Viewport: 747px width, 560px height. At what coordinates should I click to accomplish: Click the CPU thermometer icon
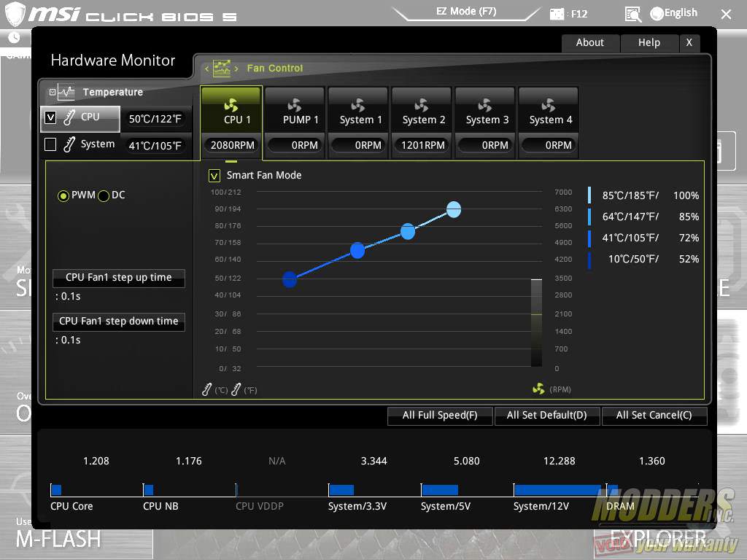tap(69, 117)
